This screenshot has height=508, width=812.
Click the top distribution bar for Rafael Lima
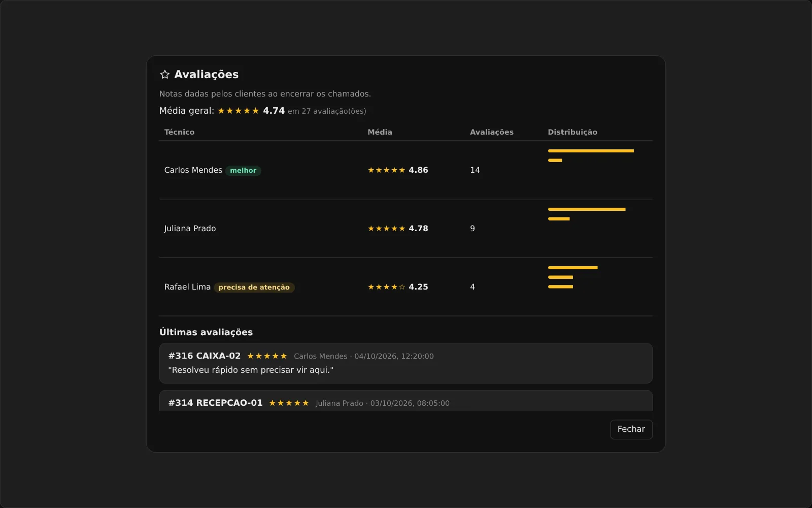coord(573,268)
